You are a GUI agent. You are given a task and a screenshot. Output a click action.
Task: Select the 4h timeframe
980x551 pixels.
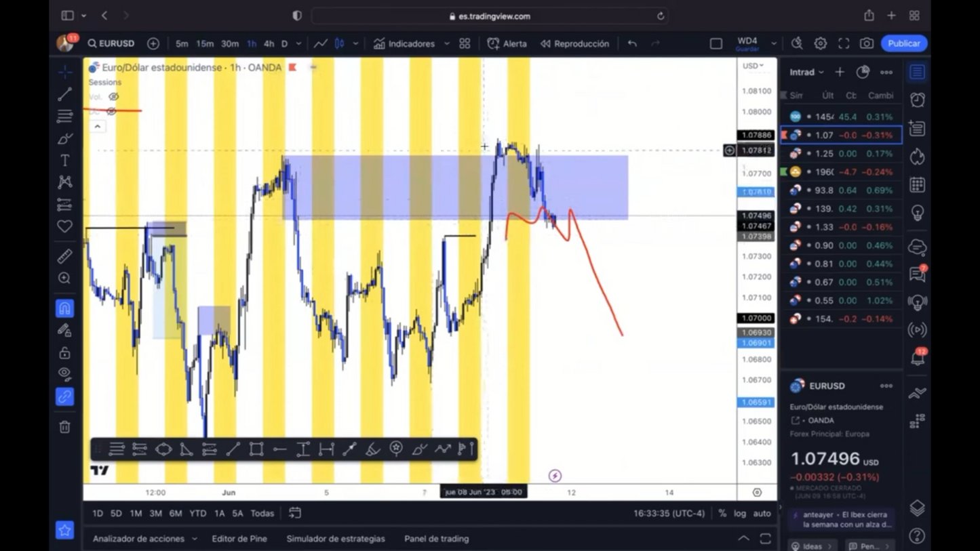[269, 43]
